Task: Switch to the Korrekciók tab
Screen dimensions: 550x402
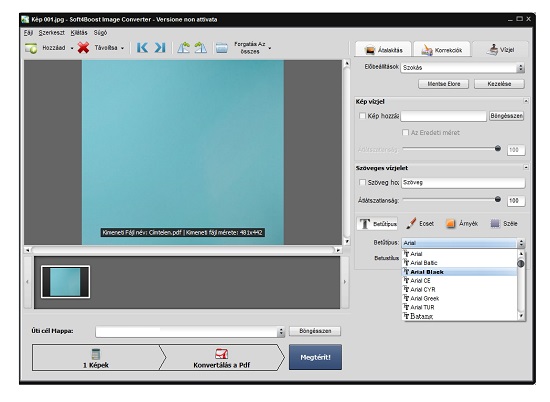Action: pyautogui.click(x=442, y=50)
